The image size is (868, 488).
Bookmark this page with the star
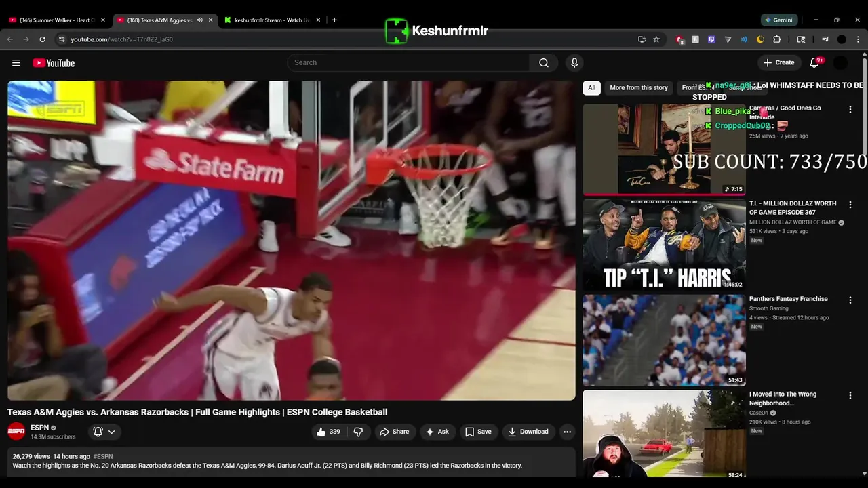point(656,39)
